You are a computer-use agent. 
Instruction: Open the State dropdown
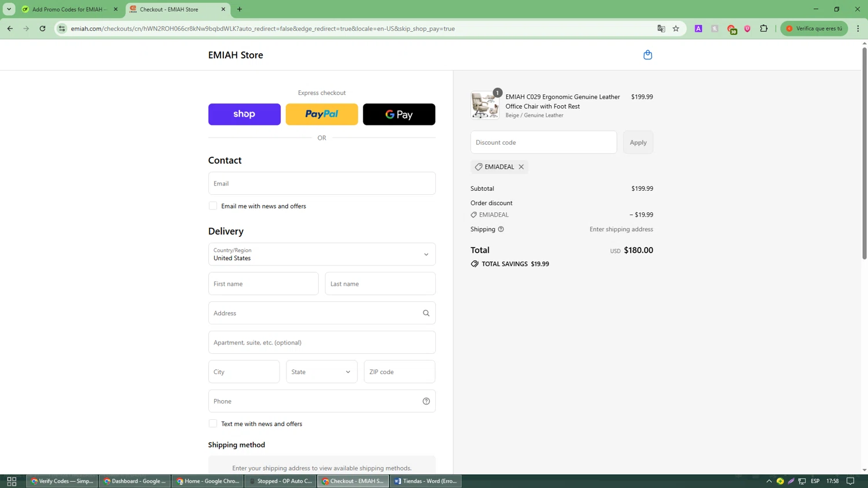[x=322, y=372]
